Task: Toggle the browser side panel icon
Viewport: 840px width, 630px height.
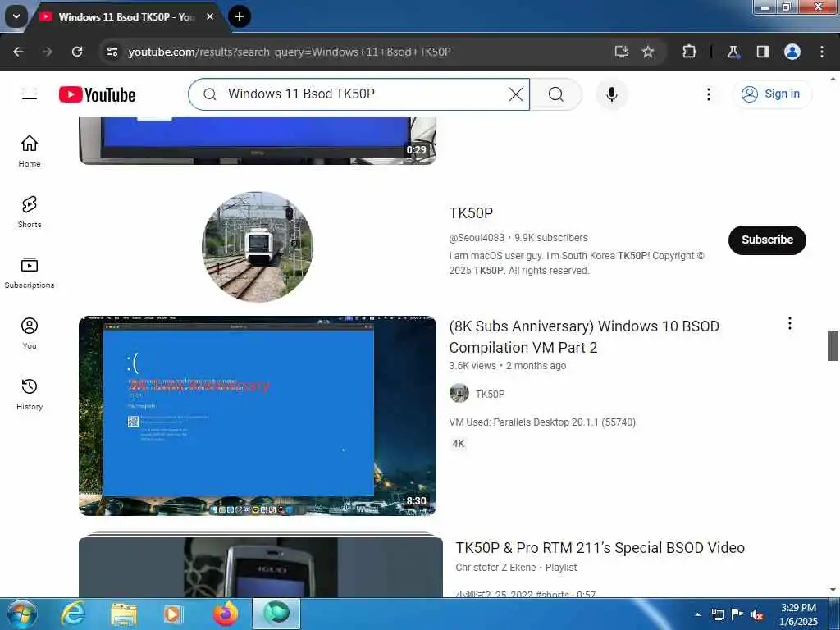Action: coord(762,52)
